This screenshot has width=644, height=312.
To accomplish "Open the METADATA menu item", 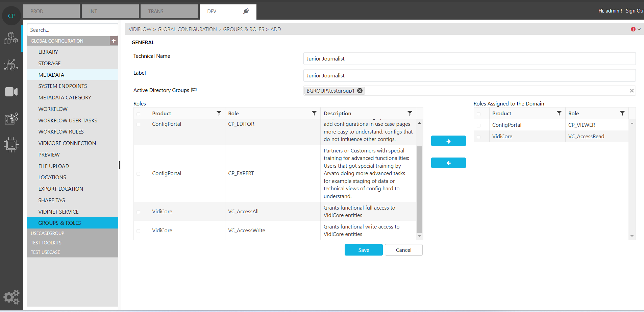I will point(51,75).
